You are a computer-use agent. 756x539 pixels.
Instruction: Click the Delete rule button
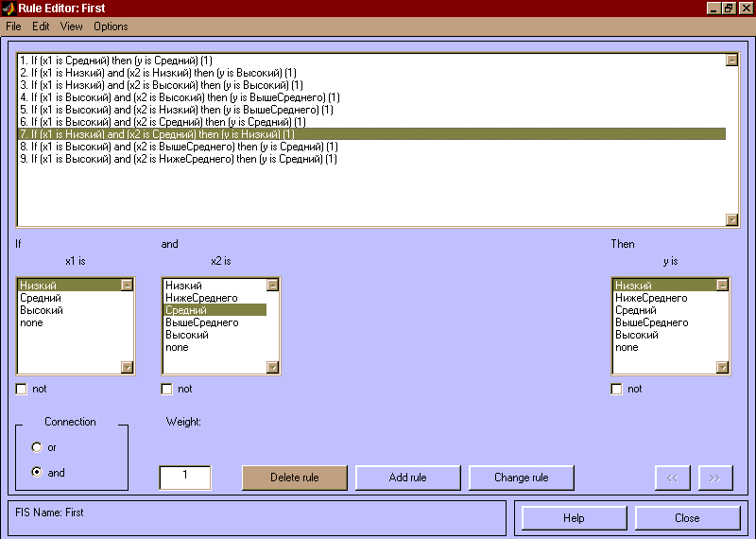294,478
